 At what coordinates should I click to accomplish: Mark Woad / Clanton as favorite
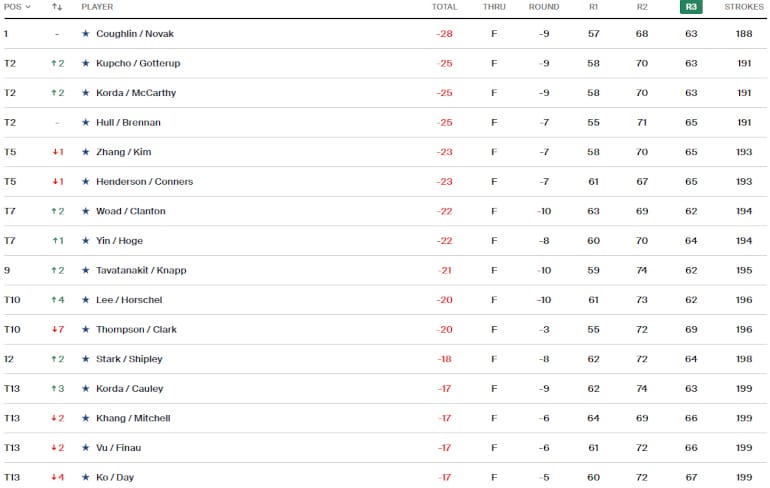click(86, 211)
